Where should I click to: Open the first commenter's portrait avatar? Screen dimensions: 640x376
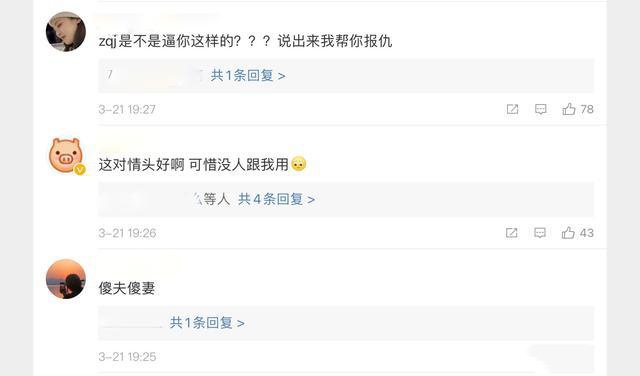click(66, 32)
